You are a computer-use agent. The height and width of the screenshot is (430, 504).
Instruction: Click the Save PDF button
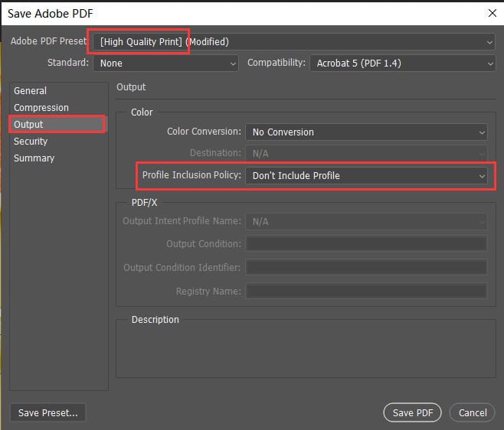tap(412, 412)
